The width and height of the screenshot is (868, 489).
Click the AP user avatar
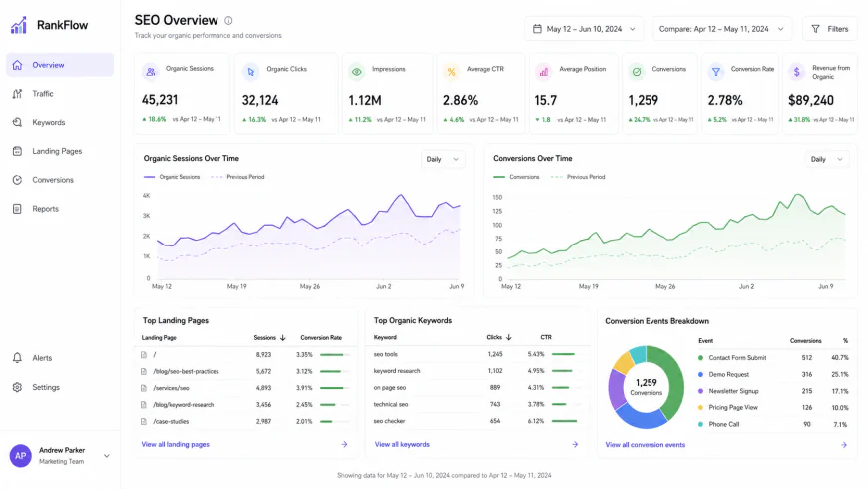(21, 456)
